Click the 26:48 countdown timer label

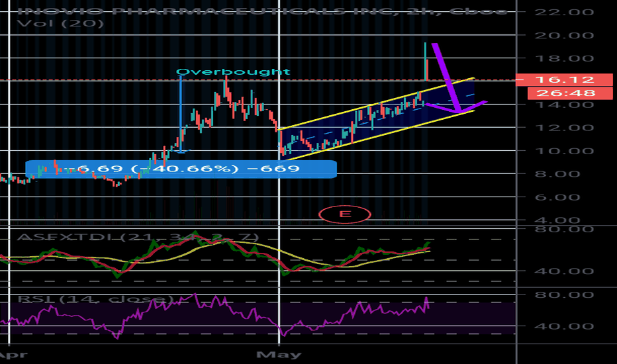(x=570, y=93)
